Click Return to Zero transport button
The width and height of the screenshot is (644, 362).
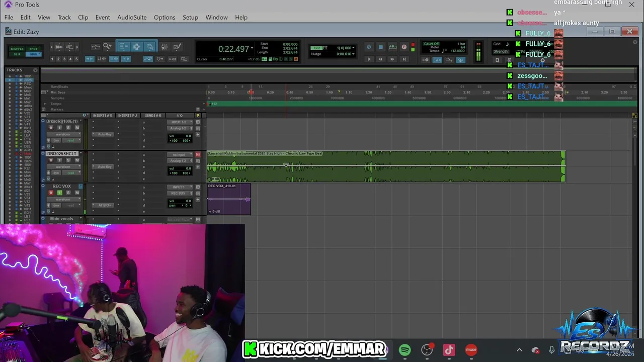[369, 59]
